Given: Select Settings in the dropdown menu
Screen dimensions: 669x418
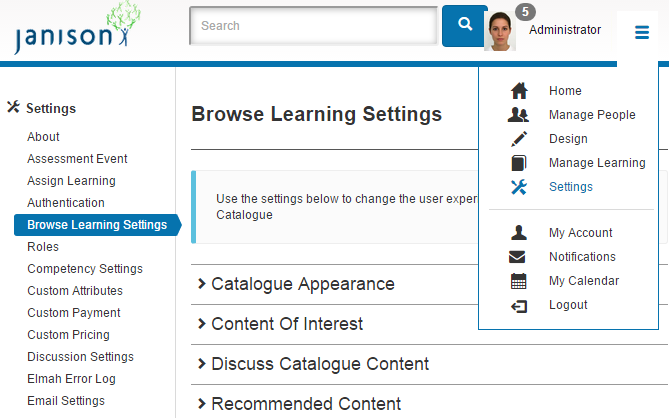Looking at the screenshot, I should click(x=570, y=187).
